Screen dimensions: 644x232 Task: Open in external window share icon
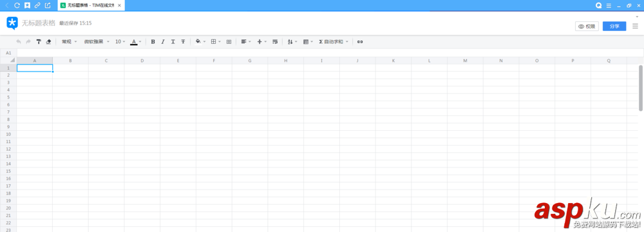48,5
